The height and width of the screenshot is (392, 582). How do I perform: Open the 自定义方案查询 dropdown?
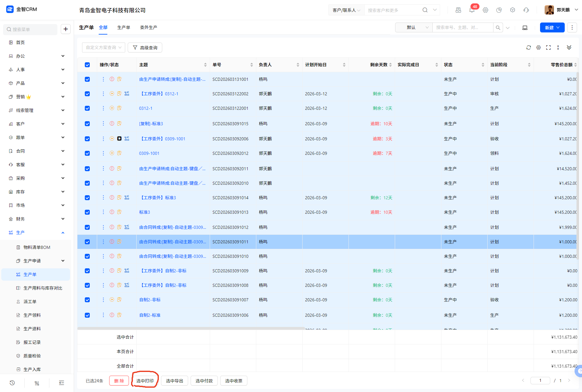103,47
